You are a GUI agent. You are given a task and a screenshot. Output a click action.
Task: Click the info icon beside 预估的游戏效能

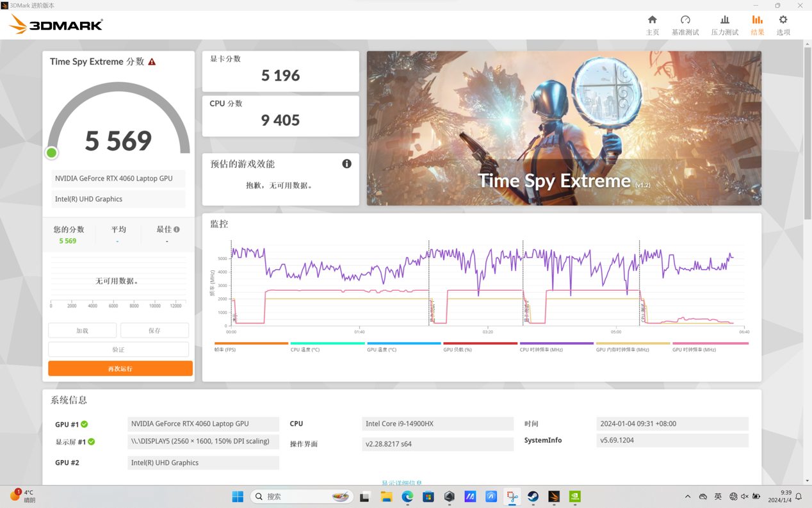point(346,164)
